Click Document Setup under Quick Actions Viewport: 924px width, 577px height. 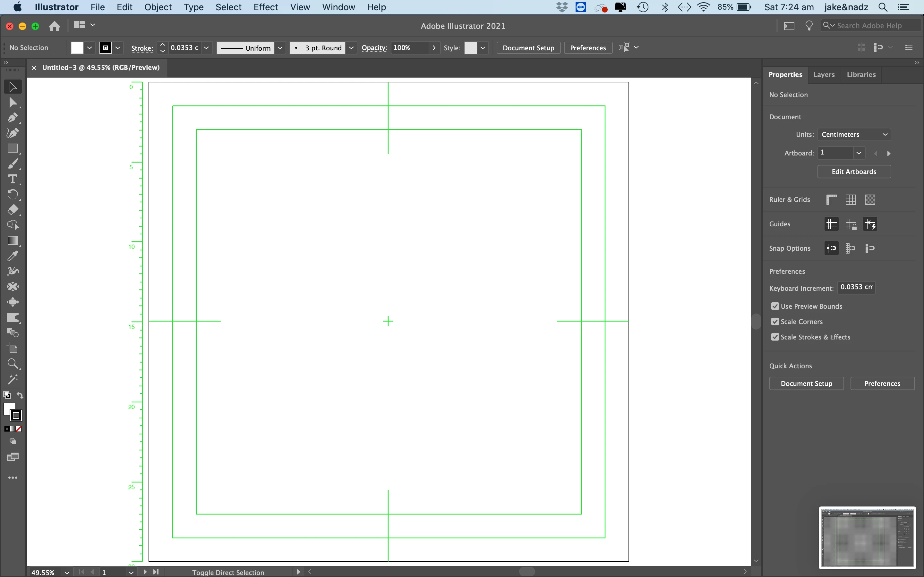coord(806,383)
